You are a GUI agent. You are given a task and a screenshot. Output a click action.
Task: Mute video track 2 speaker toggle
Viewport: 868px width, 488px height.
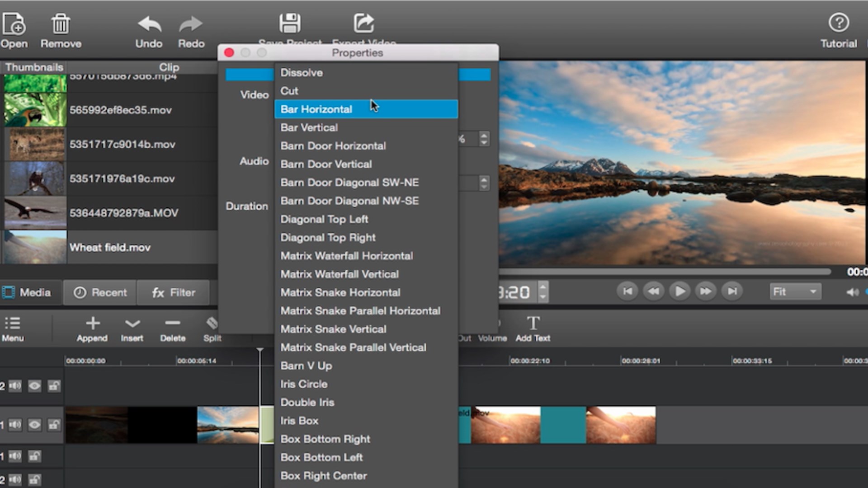[15, 386]
